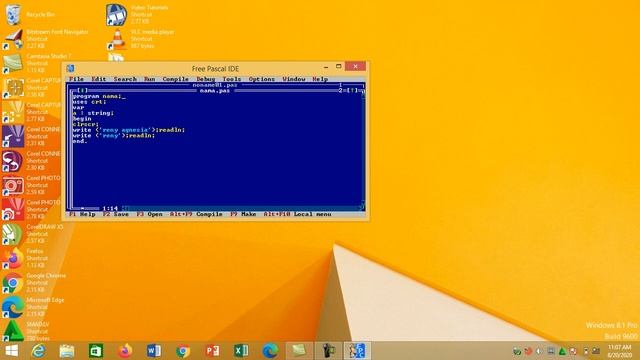
Task: Click the 'program nama;' code line
Action: [97, 96]
